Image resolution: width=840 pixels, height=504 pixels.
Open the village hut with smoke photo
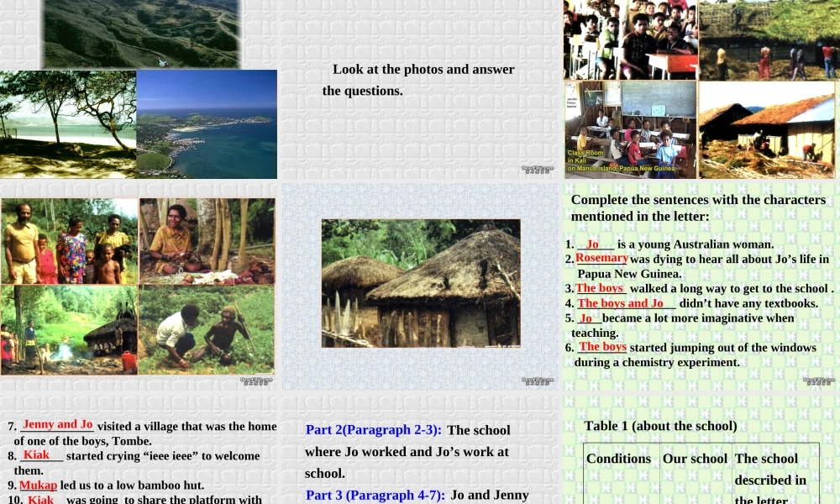pos(69,329)
